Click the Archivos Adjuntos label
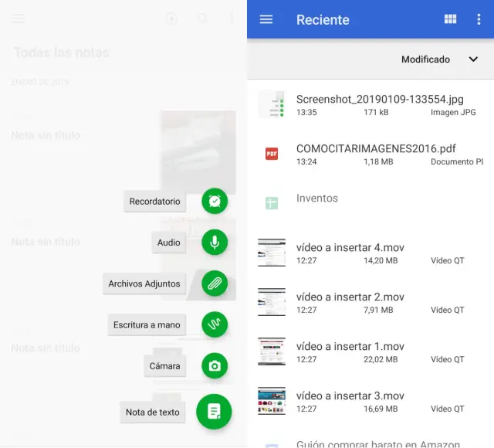This screenshot has width=494, height=448. coord(144,284)
